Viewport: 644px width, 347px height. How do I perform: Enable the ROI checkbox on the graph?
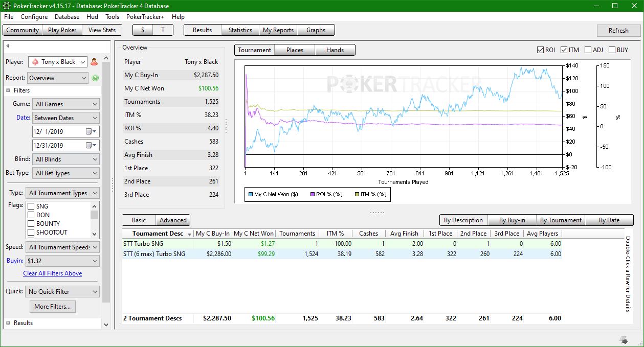coord(540,50)
